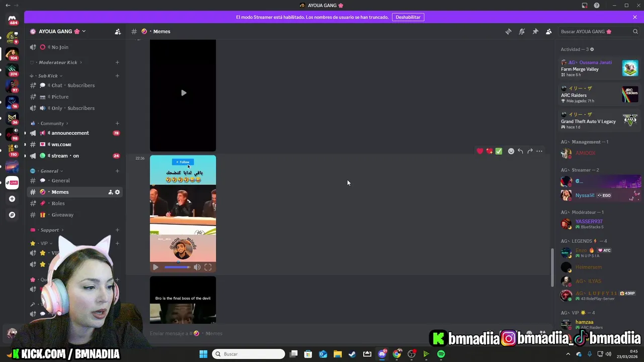644x362 pixels.
Task: Open the Threads icon in channel header
Action: coord(508,31)
